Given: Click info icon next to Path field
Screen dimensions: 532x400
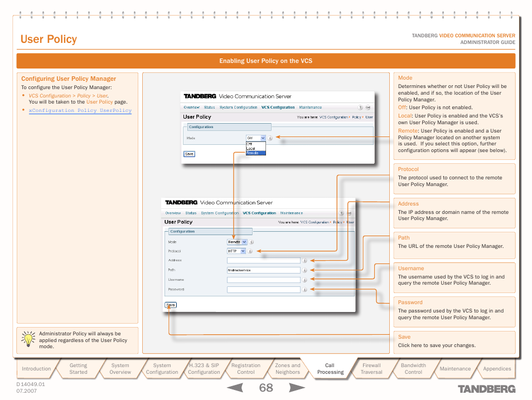Looking at the screenshot, I should (x=304, y=270).
